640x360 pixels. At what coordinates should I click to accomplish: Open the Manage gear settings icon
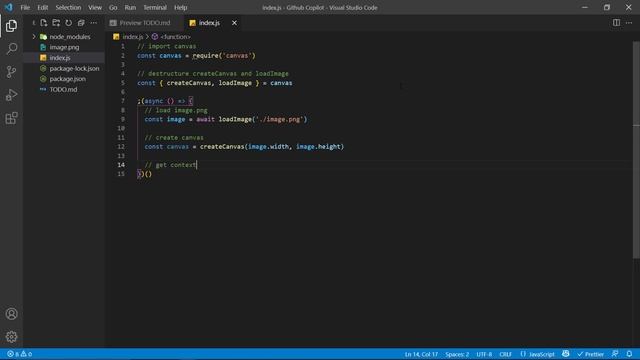(11, 336)
